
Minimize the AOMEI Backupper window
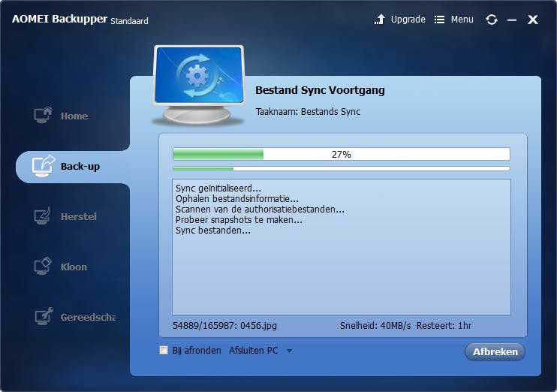pyautogui.click(x=512, y=20)
